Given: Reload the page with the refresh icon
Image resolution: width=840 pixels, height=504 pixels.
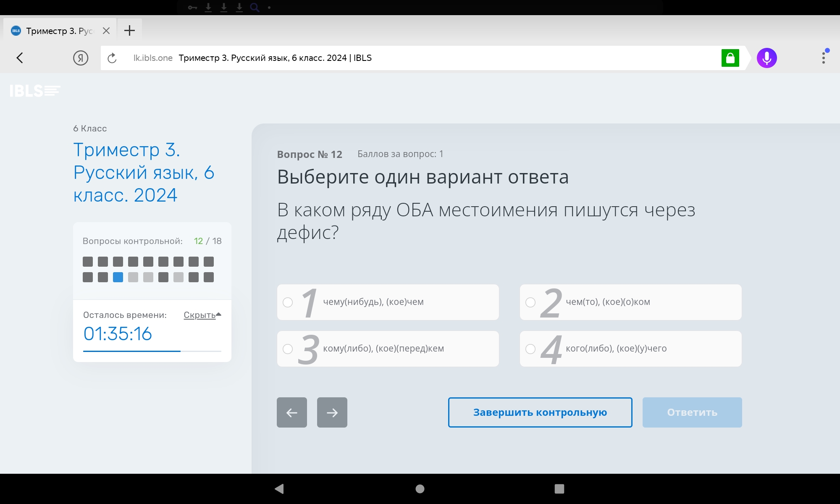Looking at the screenshot, I should click(x=112, y=58).
